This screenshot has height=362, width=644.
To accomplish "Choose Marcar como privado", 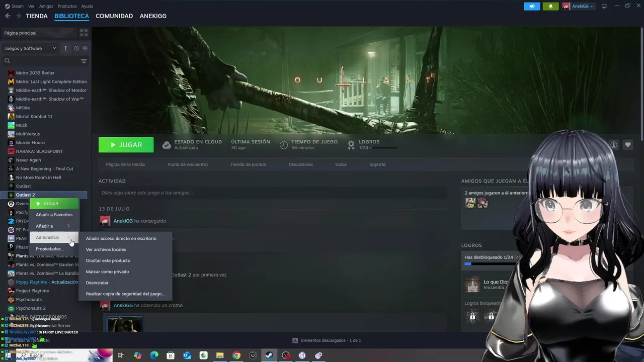I will [108, 271].
